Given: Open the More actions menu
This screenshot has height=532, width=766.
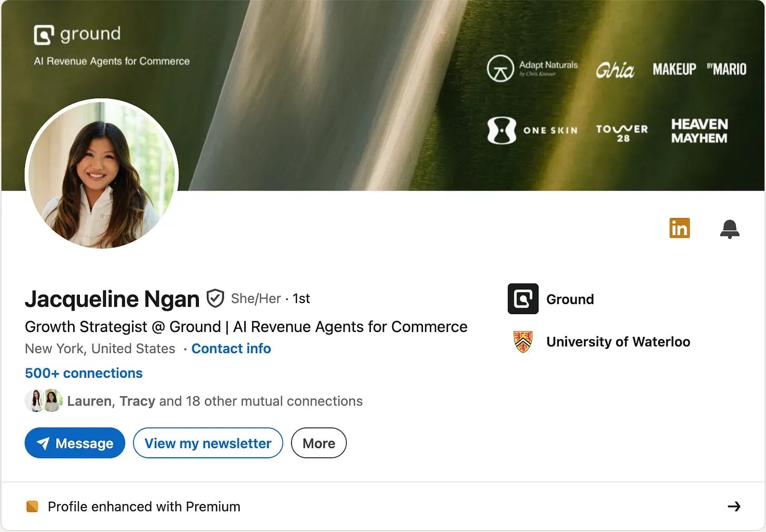Looking at the screenshot, I should pos(319,443).
